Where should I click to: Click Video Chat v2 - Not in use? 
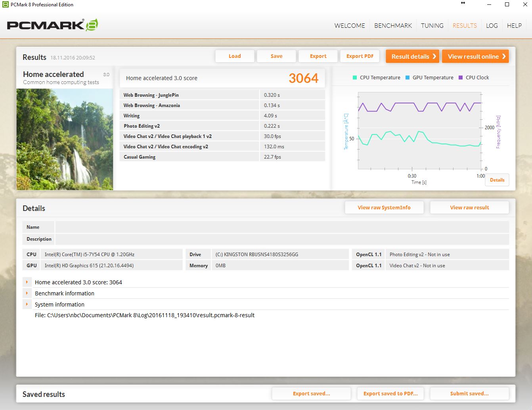(x=417, y=266)
